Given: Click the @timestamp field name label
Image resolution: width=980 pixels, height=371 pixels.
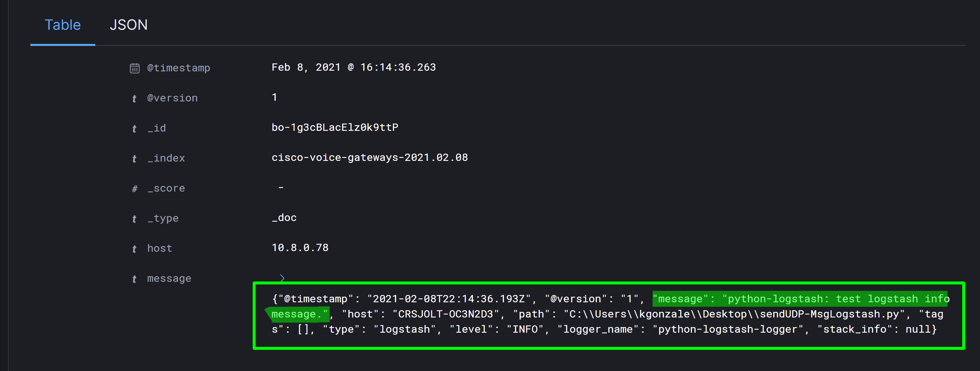Looking at the screenshot, I should [x=179, y=68].
